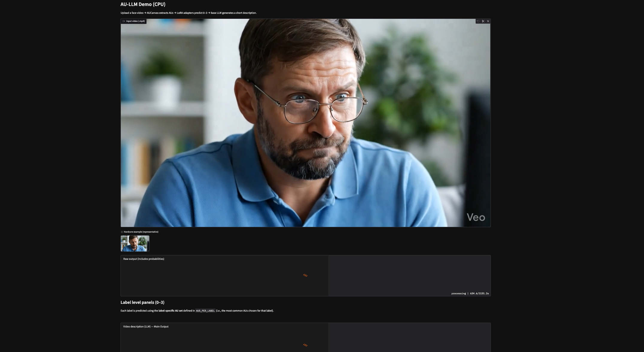The width and height of the screenshot is (644, 352).
Task: Click the AU-LLM Demo (CPU) title
Action: [143, 4]
